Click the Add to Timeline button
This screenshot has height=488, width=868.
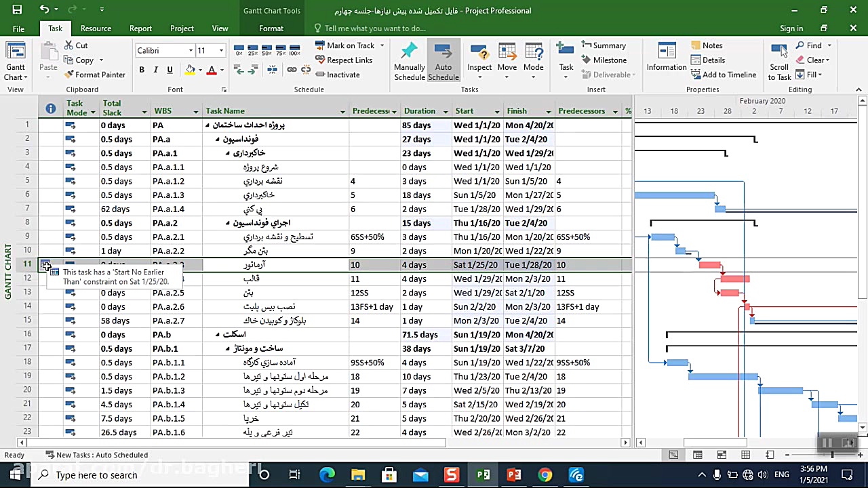(x=723, y=75)
